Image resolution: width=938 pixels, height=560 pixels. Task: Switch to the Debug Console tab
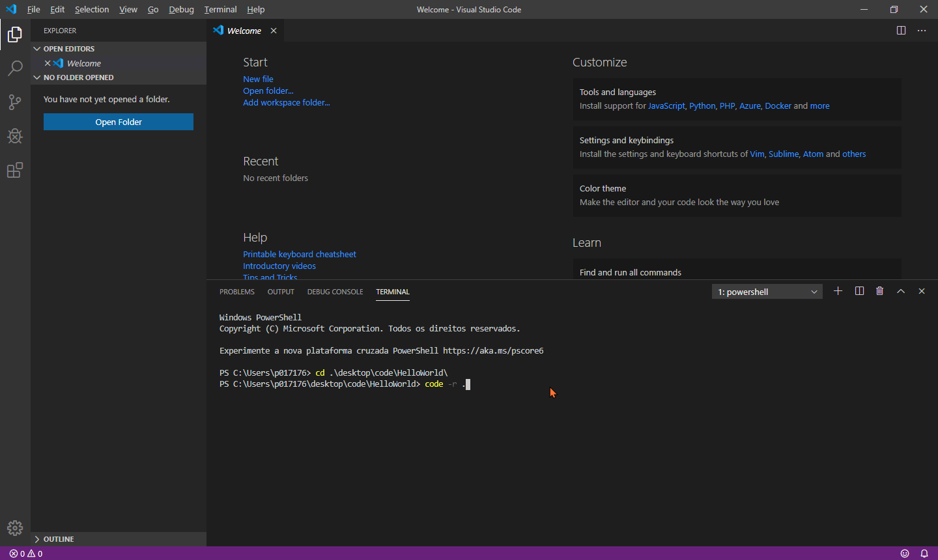click(335, 292)
